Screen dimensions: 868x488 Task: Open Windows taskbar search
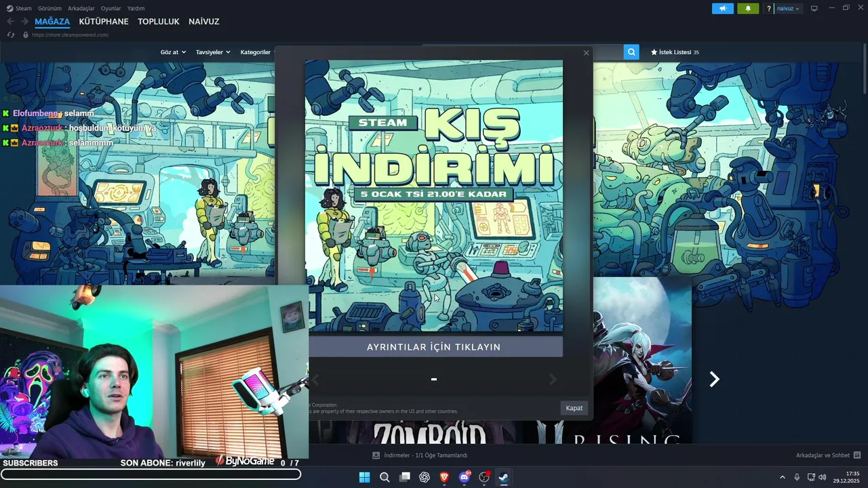coord(384,477)
